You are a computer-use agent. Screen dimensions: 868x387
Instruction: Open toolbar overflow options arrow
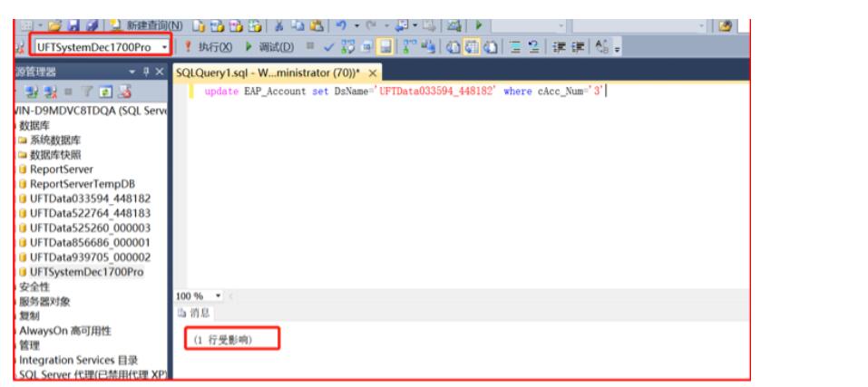(x=618, y=49)
